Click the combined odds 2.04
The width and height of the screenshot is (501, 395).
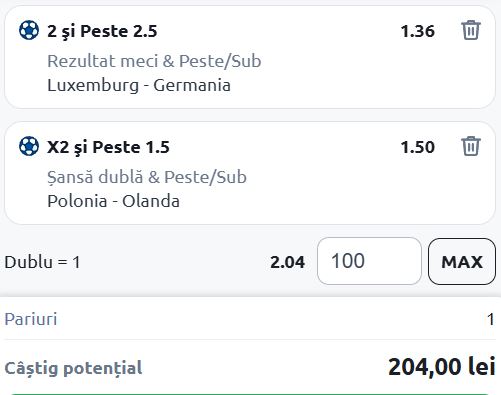click(287, 262)
